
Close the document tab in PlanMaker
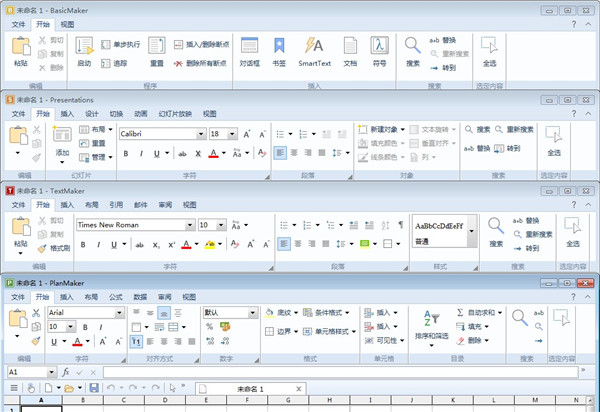(299, 389)
